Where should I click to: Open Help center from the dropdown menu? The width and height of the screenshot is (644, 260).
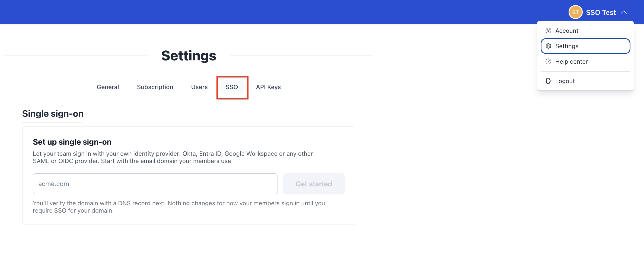click(x=585, y=61)
